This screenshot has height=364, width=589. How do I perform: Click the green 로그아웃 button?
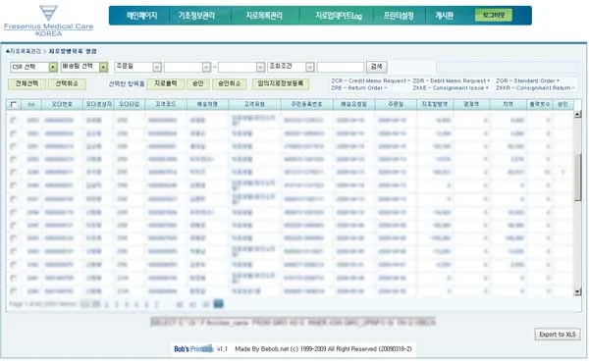[x=494, y=15]
